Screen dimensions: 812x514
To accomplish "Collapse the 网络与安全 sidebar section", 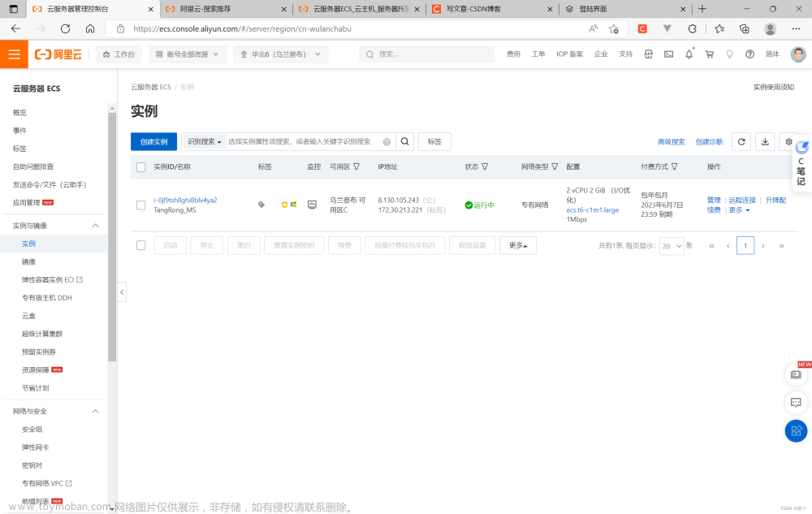I will (x=95, y=411).
